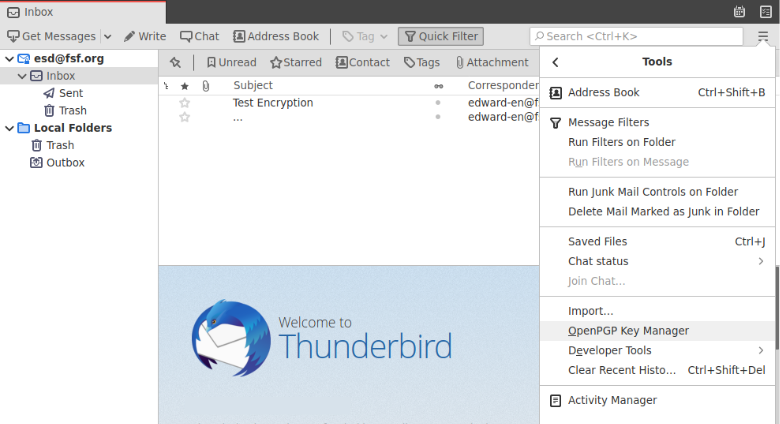The height and width of the screenshot is (424, 780).
Task: Close the hamburger app menu icon
Action: 763,36
